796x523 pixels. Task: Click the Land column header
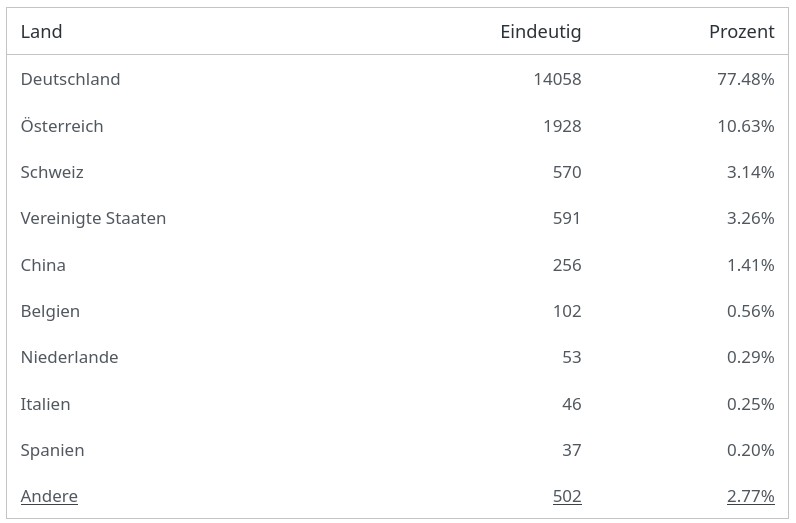[42, 31]
